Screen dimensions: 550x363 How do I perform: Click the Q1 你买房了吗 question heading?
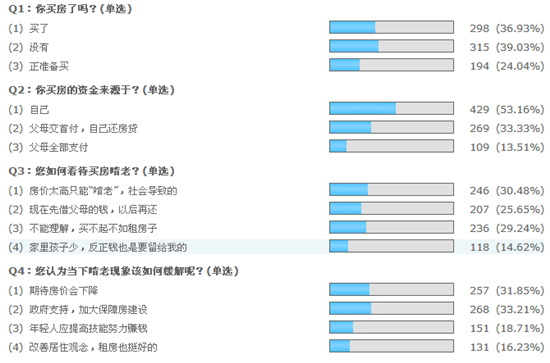click(70, 9)
